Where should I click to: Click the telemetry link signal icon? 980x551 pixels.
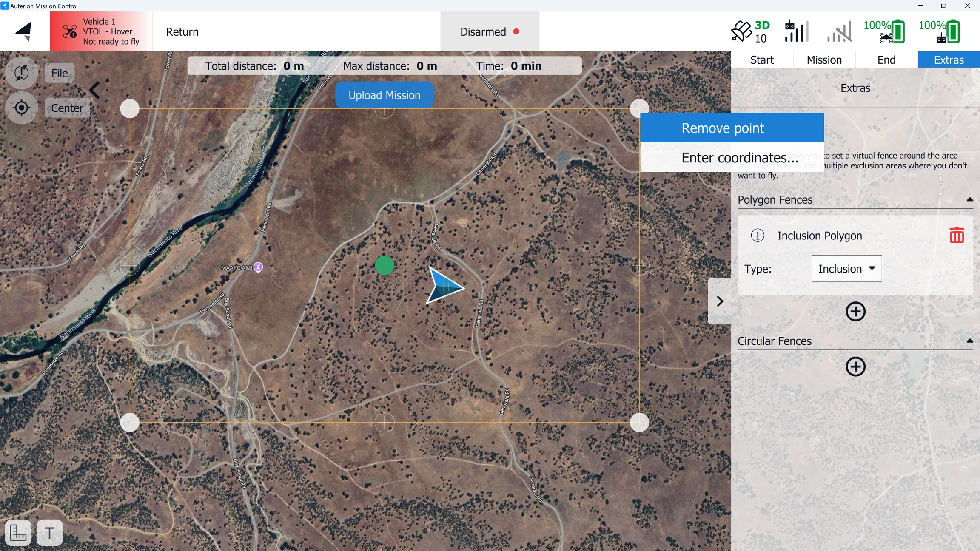840,31
